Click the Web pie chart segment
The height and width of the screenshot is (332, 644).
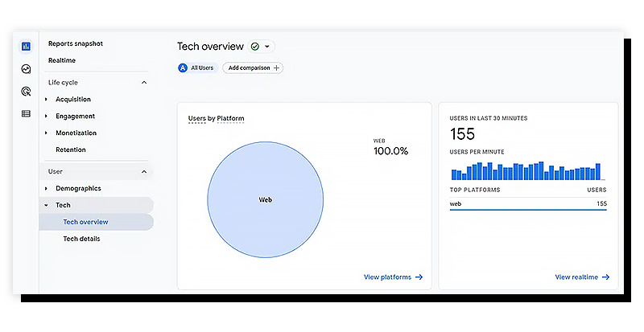pos(265,199)
